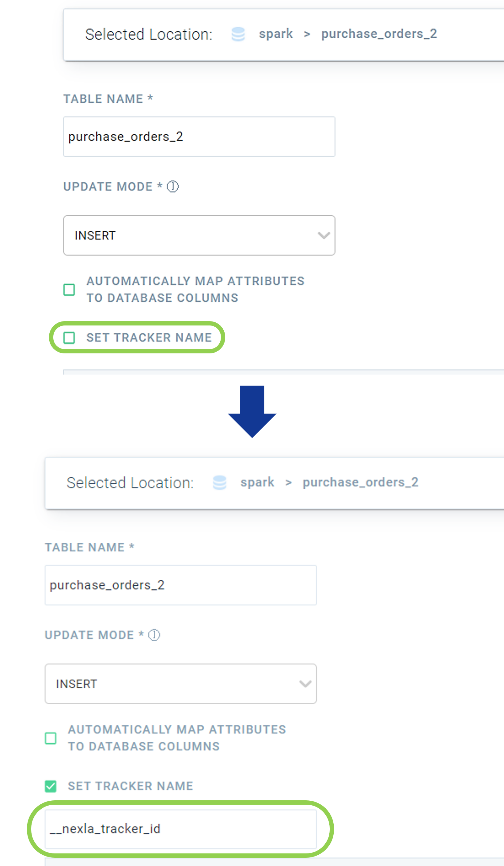The height and width of the screenshot is (866, 504).
Task: Enable the unchecked SET TRACKER NAME checkbox
Action: (x=69, y=338)
